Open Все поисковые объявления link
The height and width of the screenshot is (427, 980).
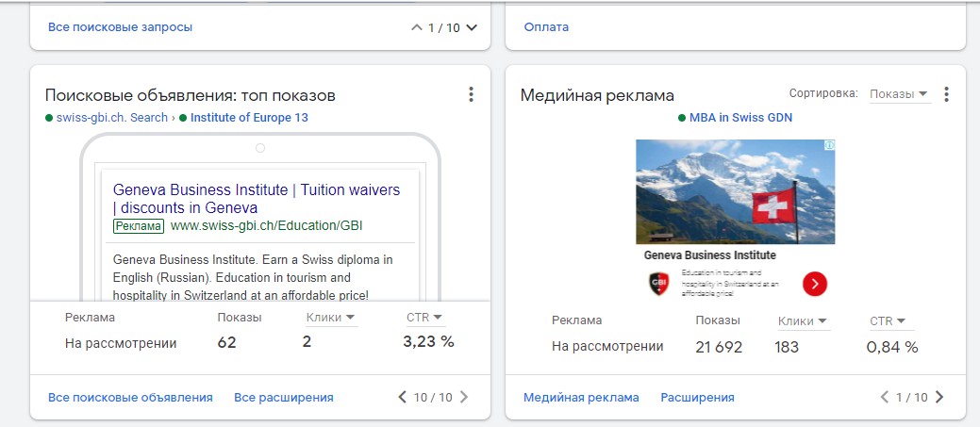click(130, 398)
